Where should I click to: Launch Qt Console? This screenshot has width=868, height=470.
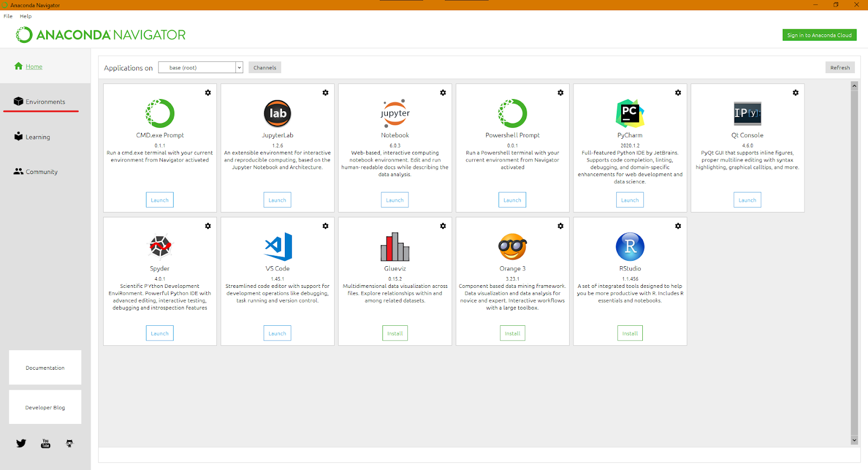(x=747, y=200)
